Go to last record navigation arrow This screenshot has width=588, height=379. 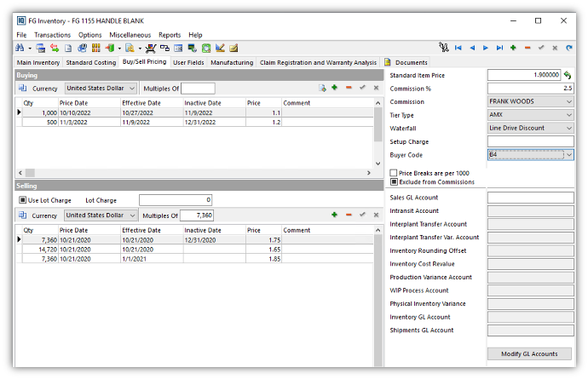coord(499,48)
